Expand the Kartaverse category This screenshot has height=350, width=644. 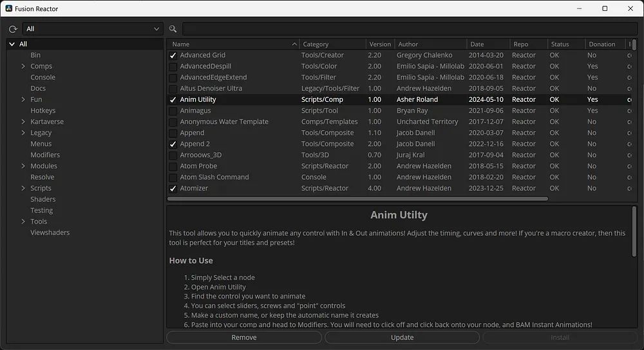click(23, 122)
